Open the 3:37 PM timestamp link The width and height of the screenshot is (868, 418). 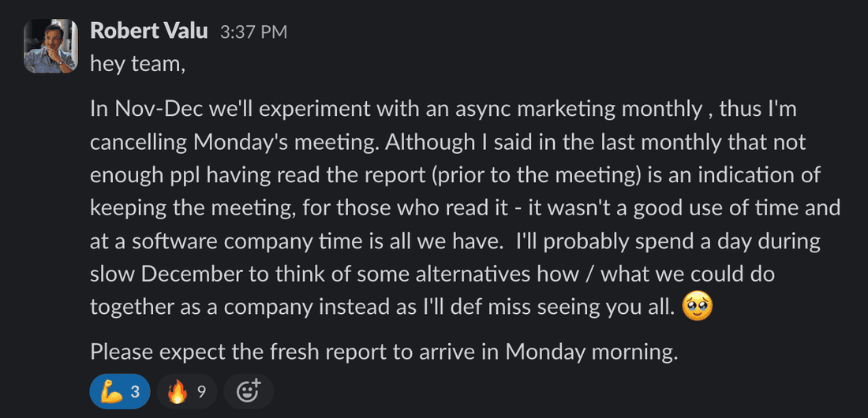pyautogui.click(x=253, y=32)
